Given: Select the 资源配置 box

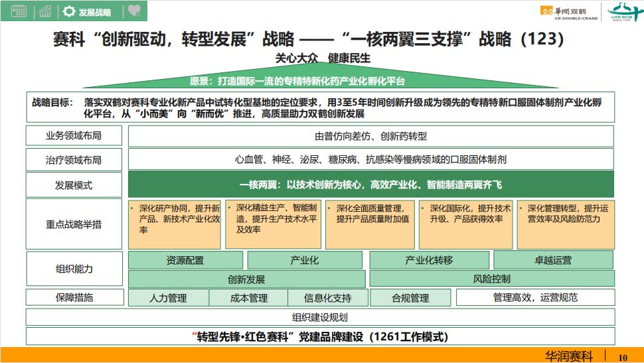Looking at the screenshot, I should [185, 260].
